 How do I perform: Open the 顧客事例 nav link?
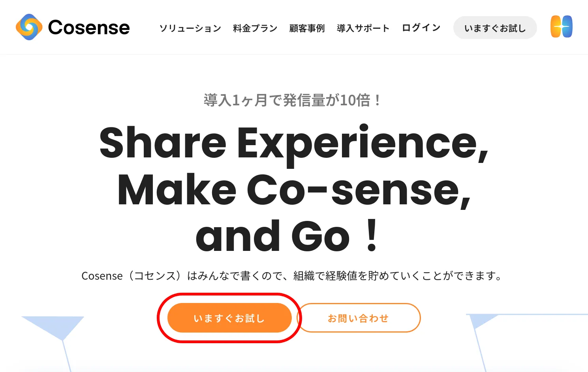(x=307, y=28)
